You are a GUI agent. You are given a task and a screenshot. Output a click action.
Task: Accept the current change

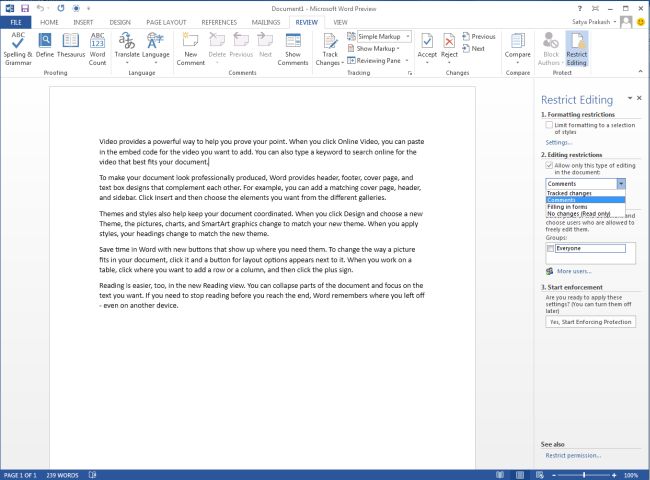(427, 48)
